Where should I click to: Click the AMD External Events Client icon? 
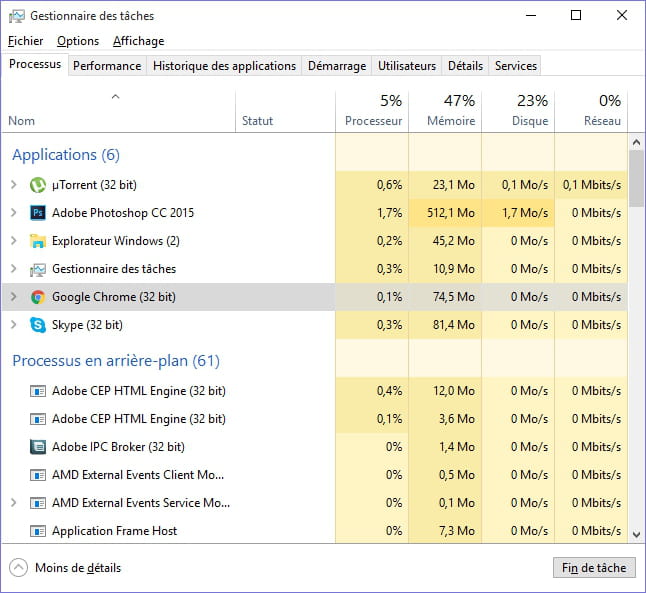pyautogui.click(x=38, y=475)
